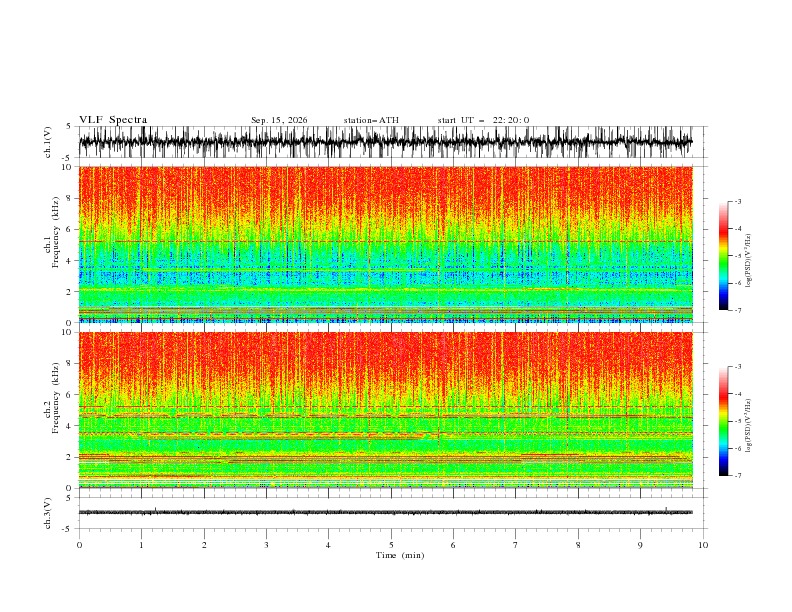Click the ch.3(V) waveform axis label
The height and width of the screenshot is (612, 792).
coord(48,513)
